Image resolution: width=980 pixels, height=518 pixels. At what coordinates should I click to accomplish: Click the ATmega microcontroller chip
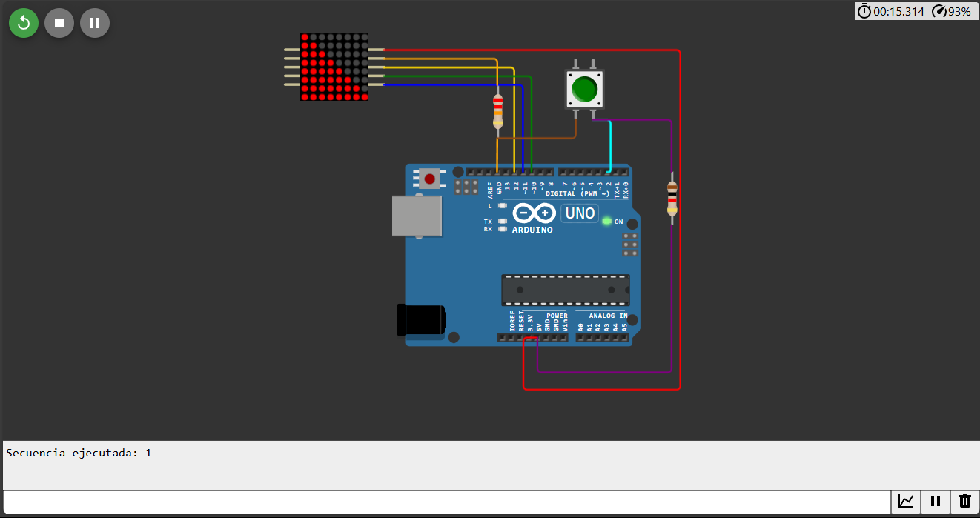point(565,289)
